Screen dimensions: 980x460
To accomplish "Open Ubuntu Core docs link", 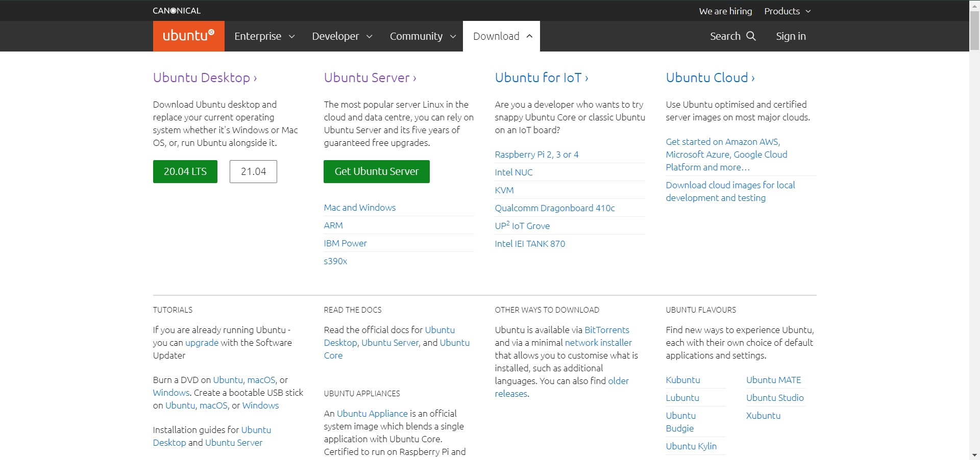I will (397, 349).
